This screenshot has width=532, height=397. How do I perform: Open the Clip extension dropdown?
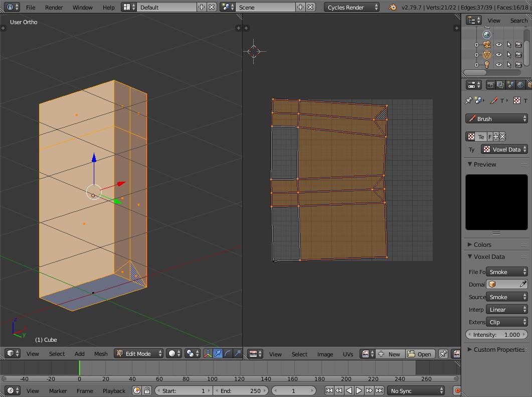(507, 322)
